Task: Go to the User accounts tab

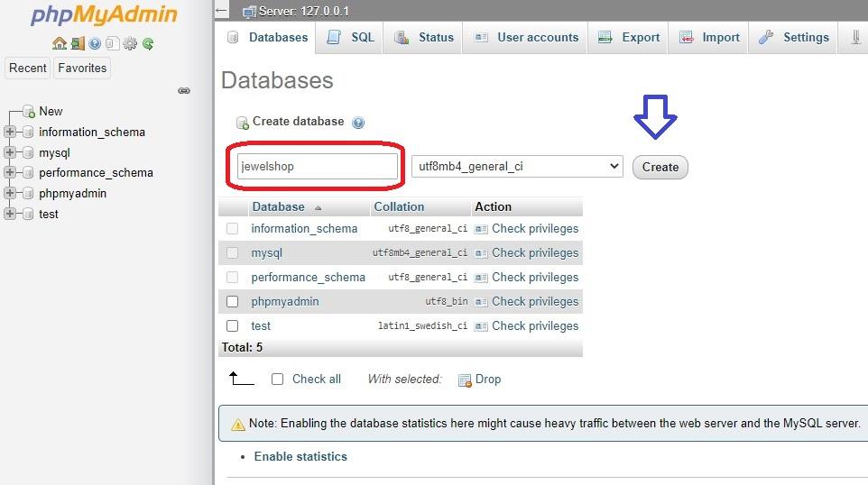Action: coord(526,37)
